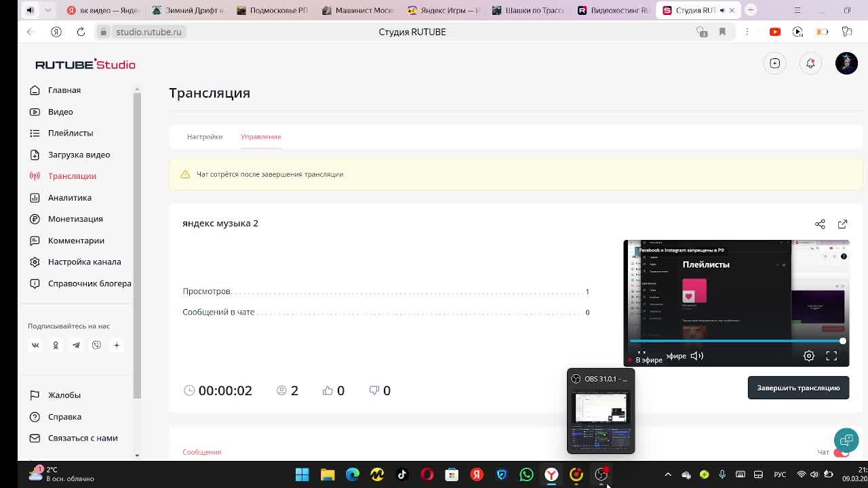Screen dimensions: 868x488
Task: Close the Студия RUTUBE browser tab
Action: tap(732, 10)
